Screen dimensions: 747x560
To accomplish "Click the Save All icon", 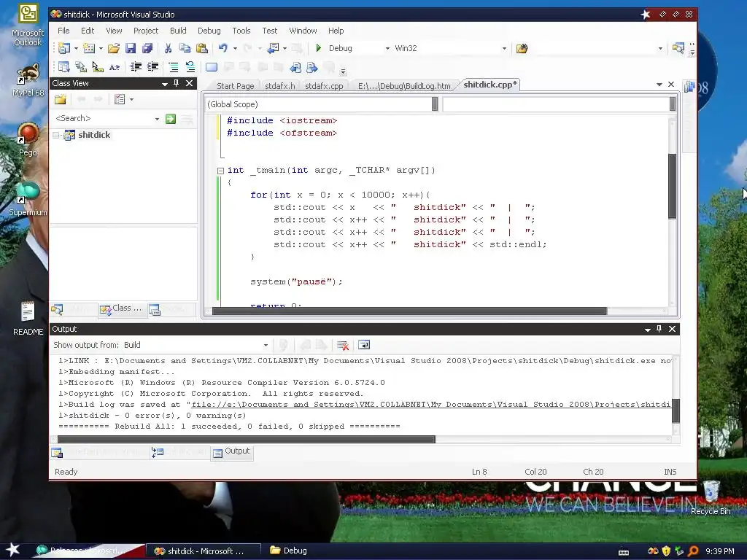I will (147, 48).
